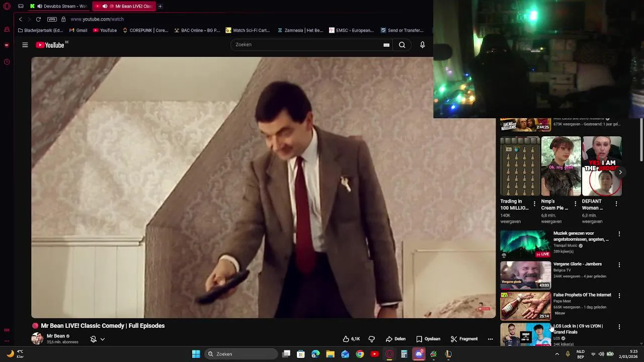This screenshot has width=644, height=362.
Task: Show hidden system tray icons chevron
Action: (557, 354)
